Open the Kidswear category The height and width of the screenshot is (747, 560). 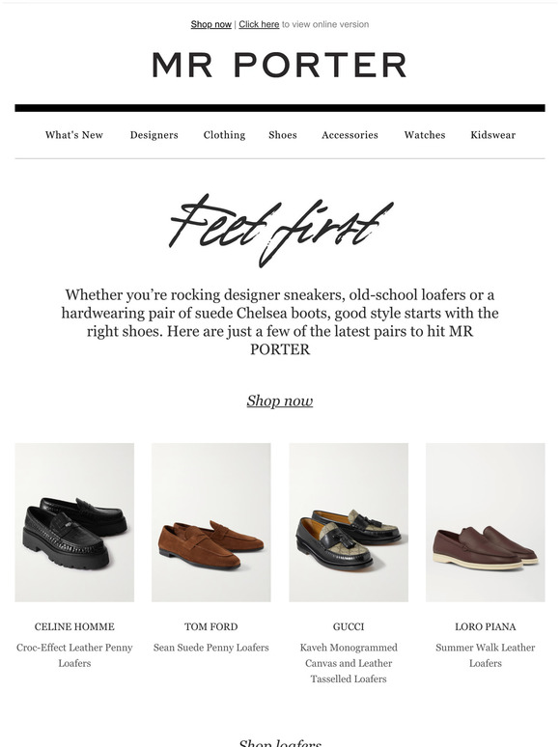492,135
